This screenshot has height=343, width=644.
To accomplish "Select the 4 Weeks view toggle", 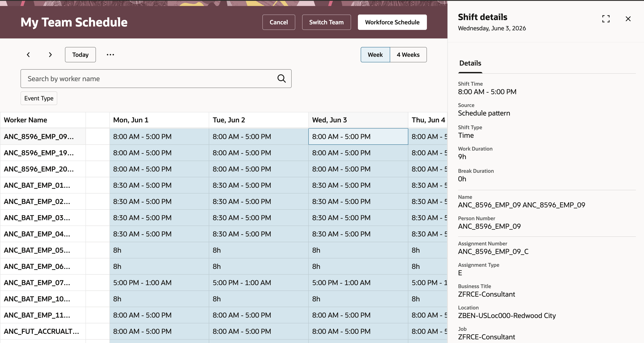I will click(408, 55).
